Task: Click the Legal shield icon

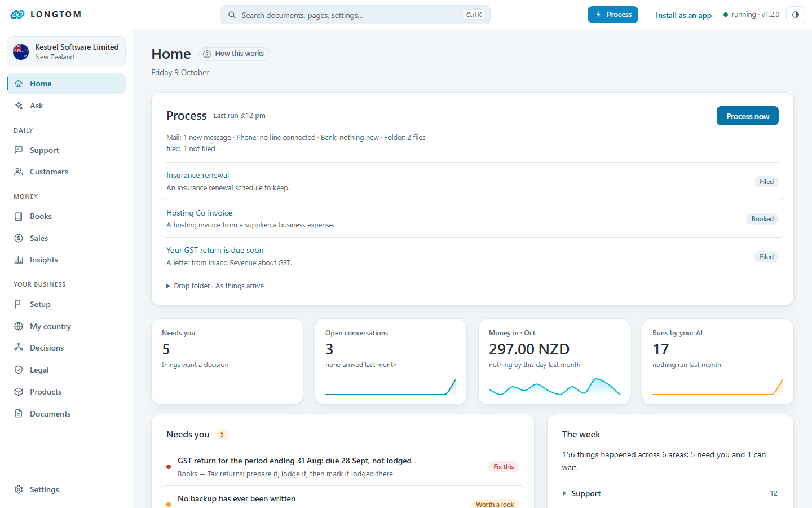Action: (19, 370)
